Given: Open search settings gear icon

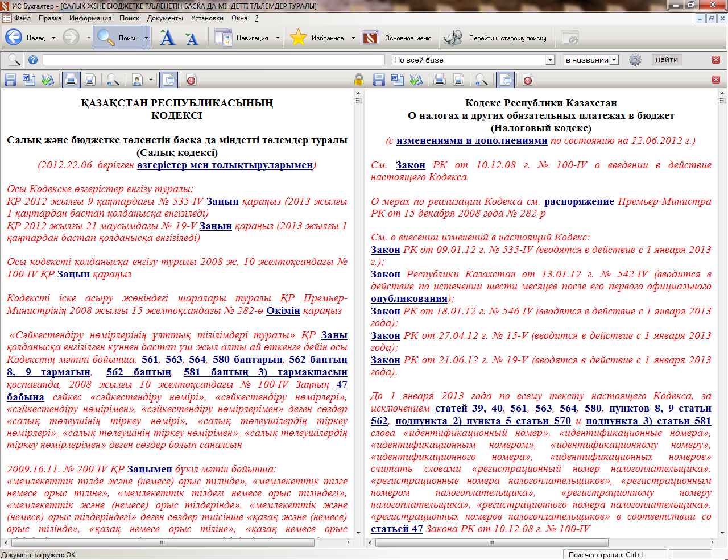Looking at the screenshot, I should click(x=635, y=60).
